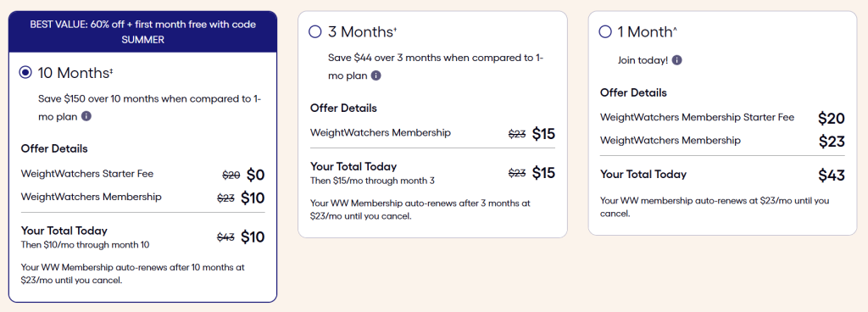Image resolution: width=868 pixels, height=312 pixels.
Task: Click the "1 Month" plan heading
Action: tap(647, 32)
